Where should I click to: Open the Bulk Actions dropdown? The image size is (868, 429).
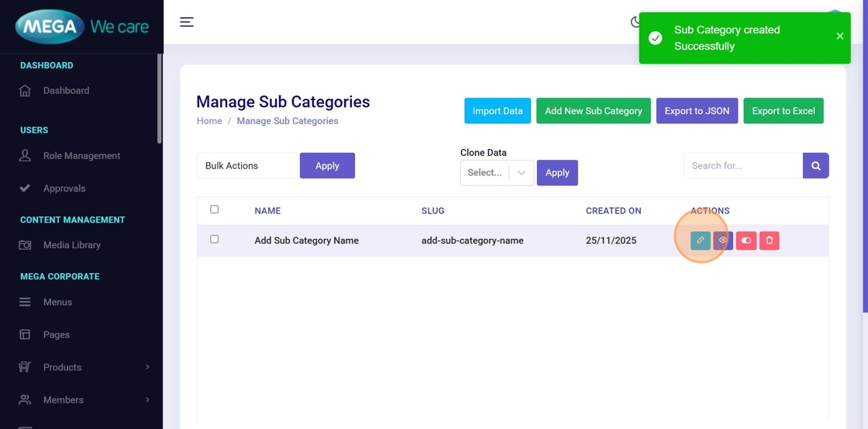coord(247,165)
